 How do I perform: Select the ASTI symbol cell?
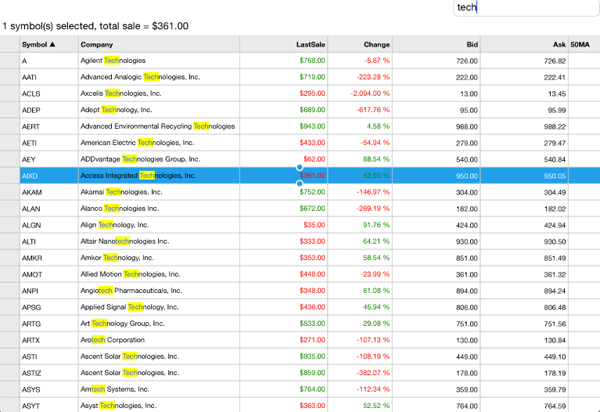49,357
